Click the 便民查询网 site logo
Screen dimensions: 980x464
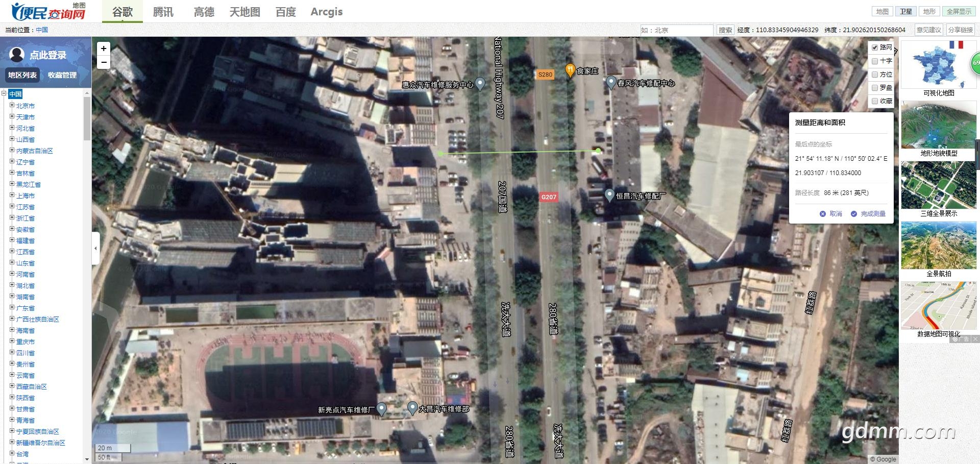(x=48, y=11)
